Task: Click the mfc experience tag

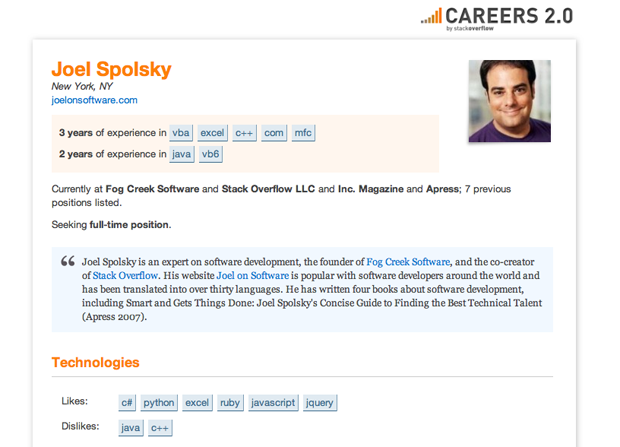Action: [x=303, y=133]
